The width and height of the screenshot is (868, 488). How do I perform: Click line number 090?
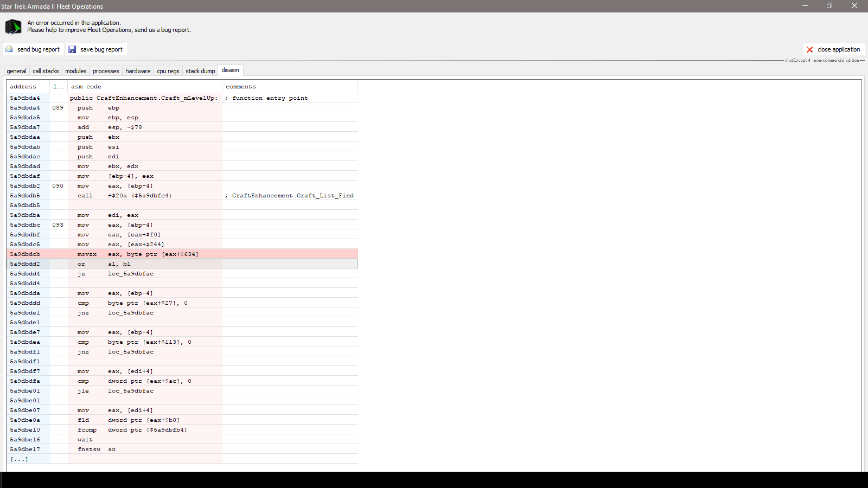point(58,186)
